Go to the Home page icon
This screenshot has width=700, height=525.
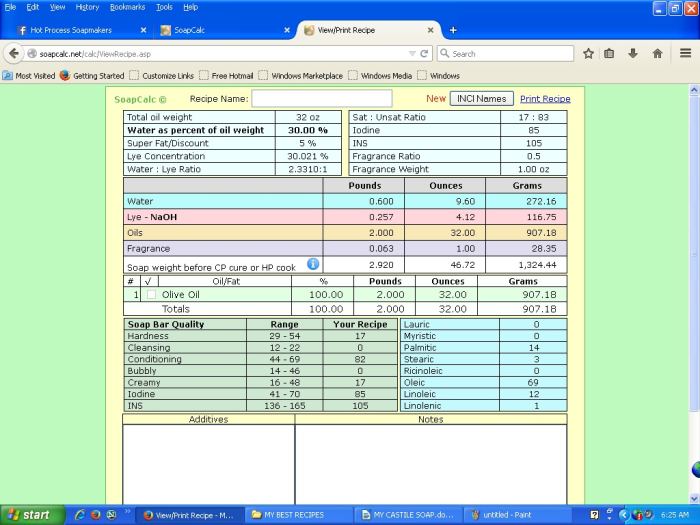(x=657, y=54)
